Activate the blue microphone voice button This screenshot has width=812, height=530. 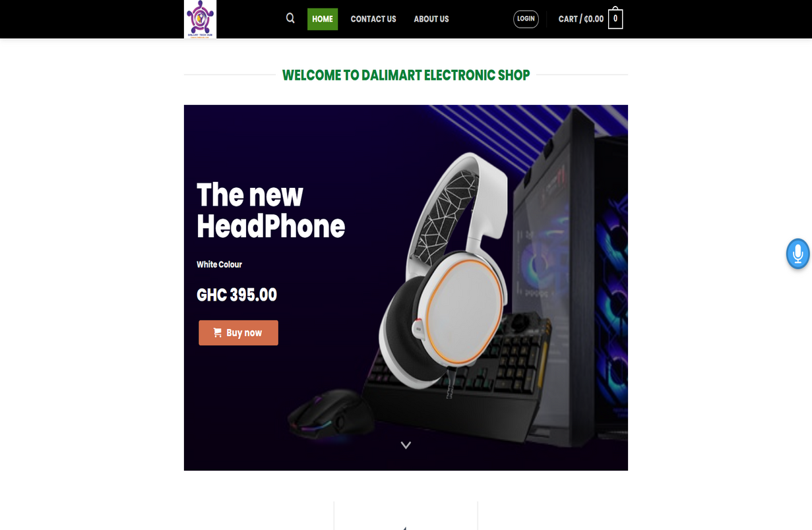797,254
